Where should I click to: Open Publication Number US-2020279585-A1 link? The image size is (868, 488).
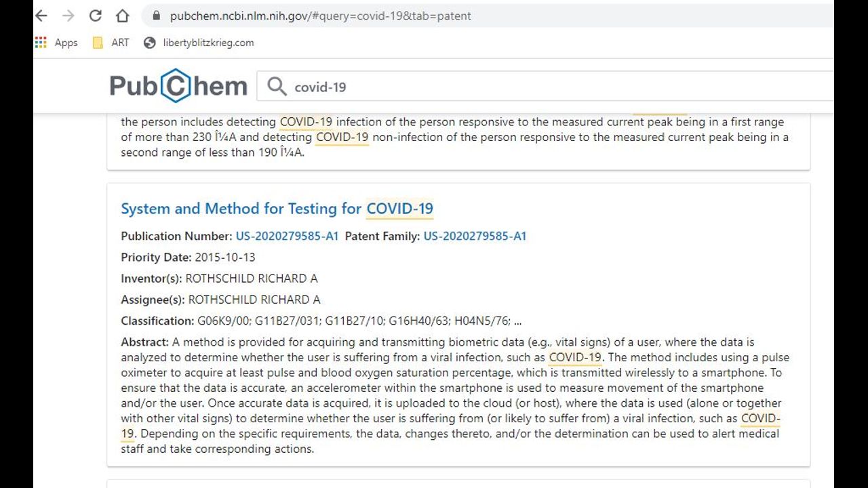[x=287, y=237]
